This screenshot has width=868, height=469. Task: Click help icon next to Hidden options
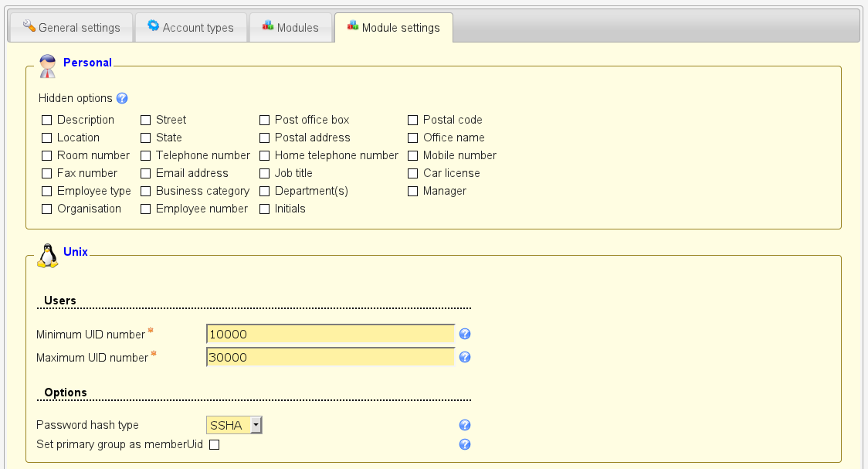coord(121,98)
